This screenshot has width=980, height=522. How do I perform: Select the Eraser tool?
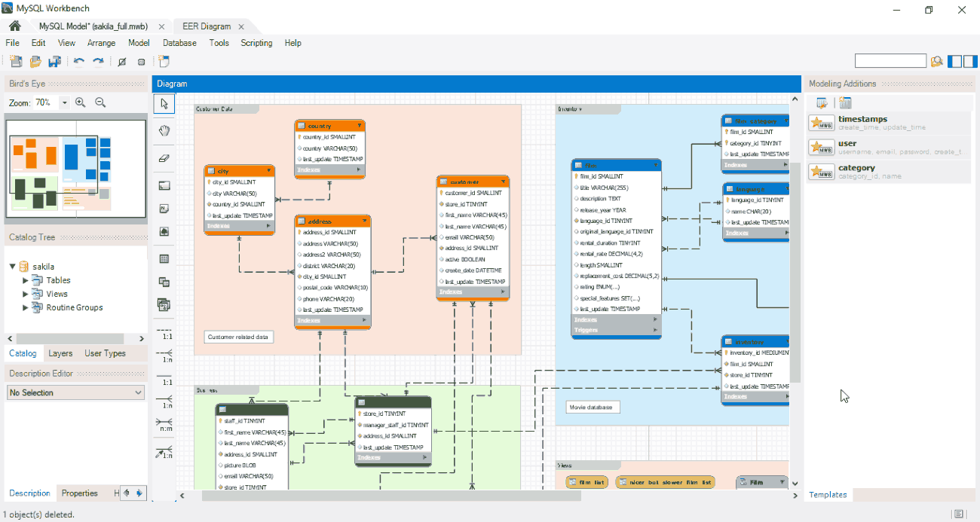pyautogui.click(x=164, y=158)
